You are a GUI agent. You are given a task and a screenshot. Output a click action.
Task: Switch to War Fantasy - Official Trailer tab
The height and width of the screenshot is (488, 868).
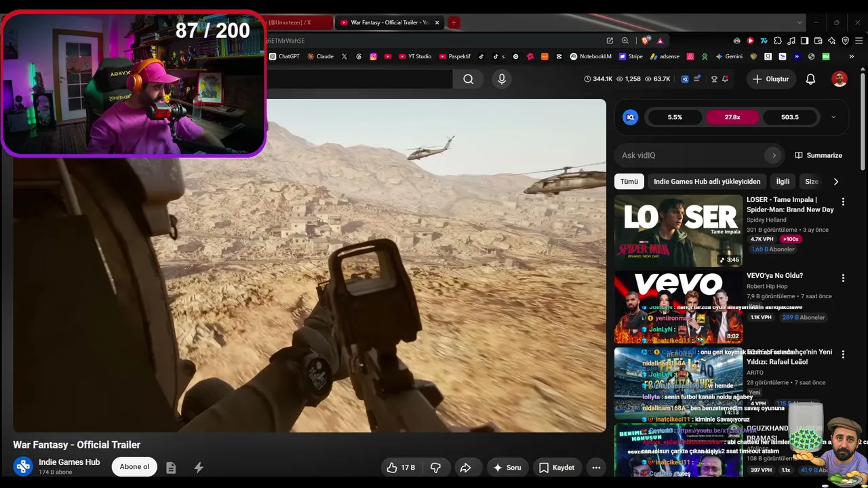(389, 22)
